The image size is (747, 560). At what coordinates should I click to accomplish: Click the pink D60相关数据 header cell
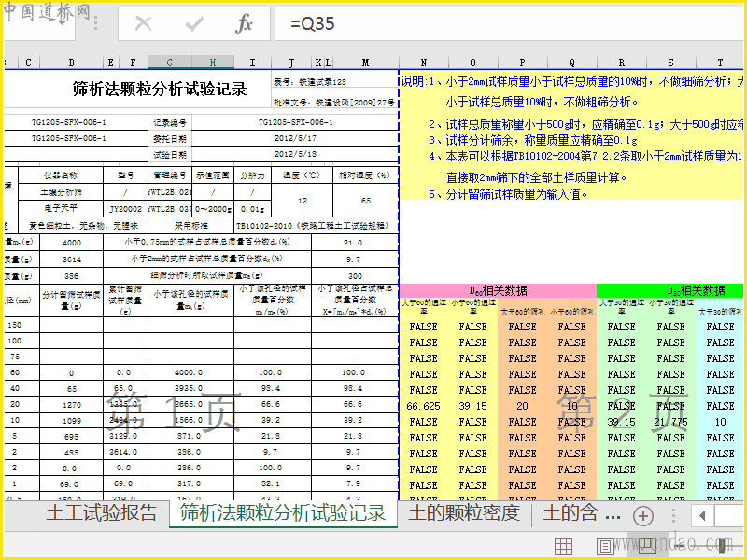498,290
